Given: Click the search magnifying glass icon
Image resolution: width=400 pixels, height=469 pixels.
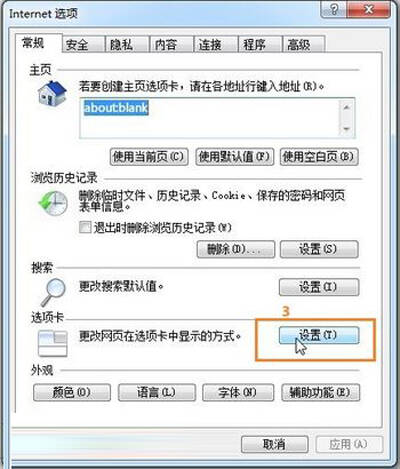Looking at the screenshot, I should (53, 292).
